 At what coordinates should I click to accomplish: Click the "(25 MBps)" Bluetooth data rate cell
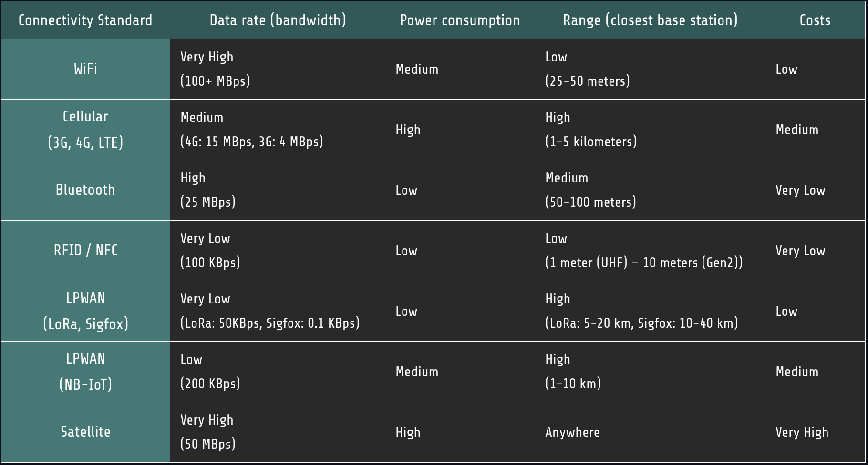(x=208, y=202)
